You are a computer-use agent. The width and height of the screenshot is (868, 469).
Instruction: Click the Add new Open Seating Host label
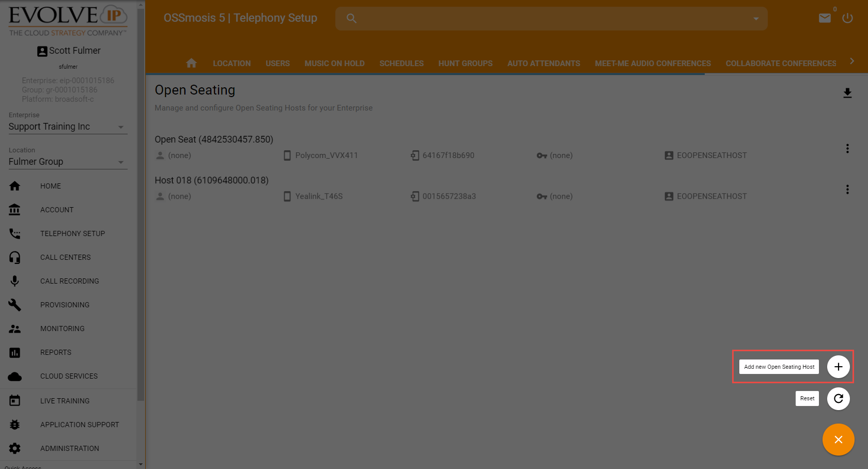[779, 367]
